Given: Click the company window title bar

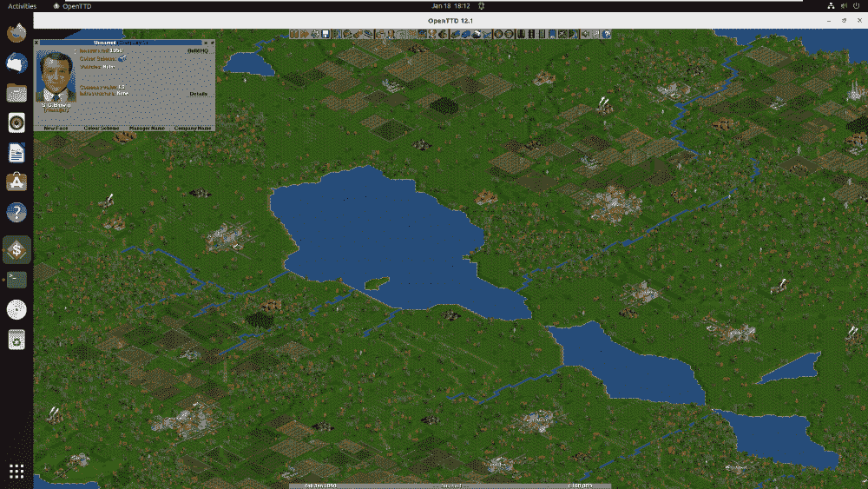Looking at the screenshot, I should coord(121,43).
